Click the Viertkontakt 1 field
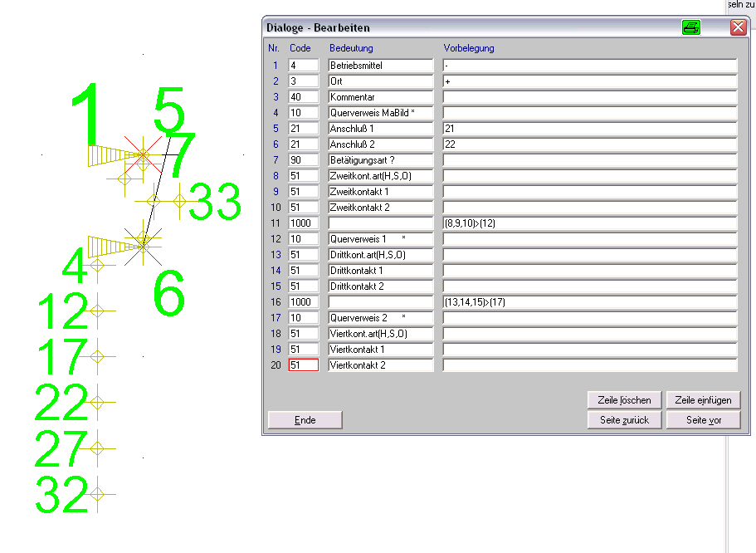The image size is (756, 553). click(x=381, y=349)
